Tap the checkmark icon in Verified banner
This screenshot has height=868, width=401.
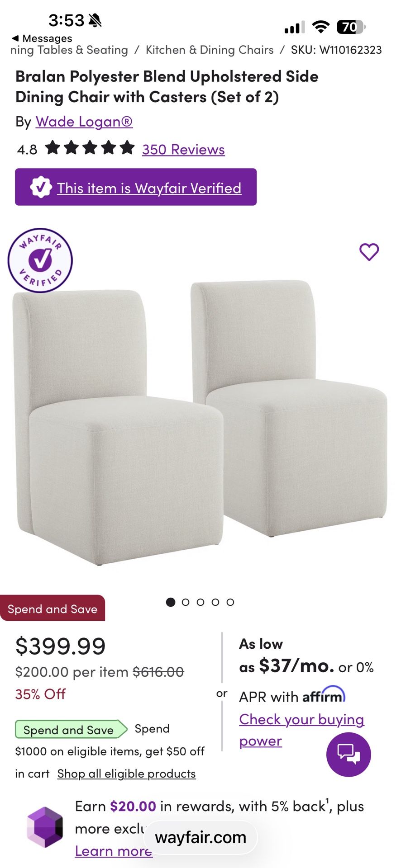coord(41,187)
